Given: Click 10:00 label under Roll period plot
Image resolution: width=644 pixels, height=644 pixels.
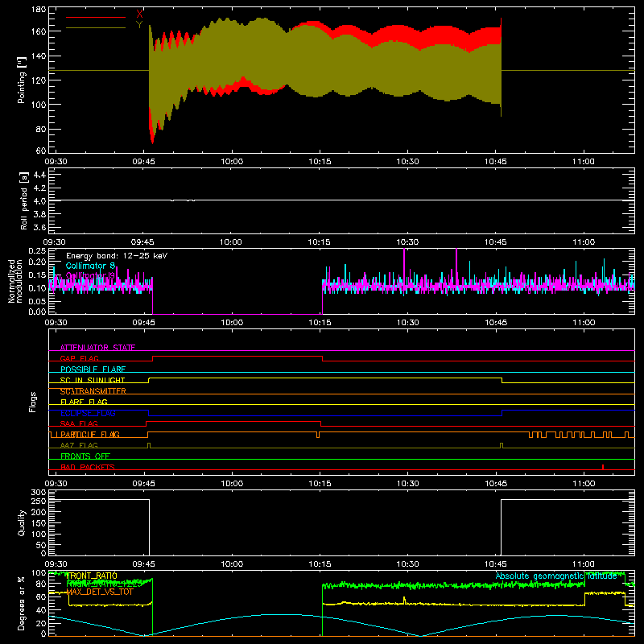Looking at the screenshot, I should [x=231, y=242].
